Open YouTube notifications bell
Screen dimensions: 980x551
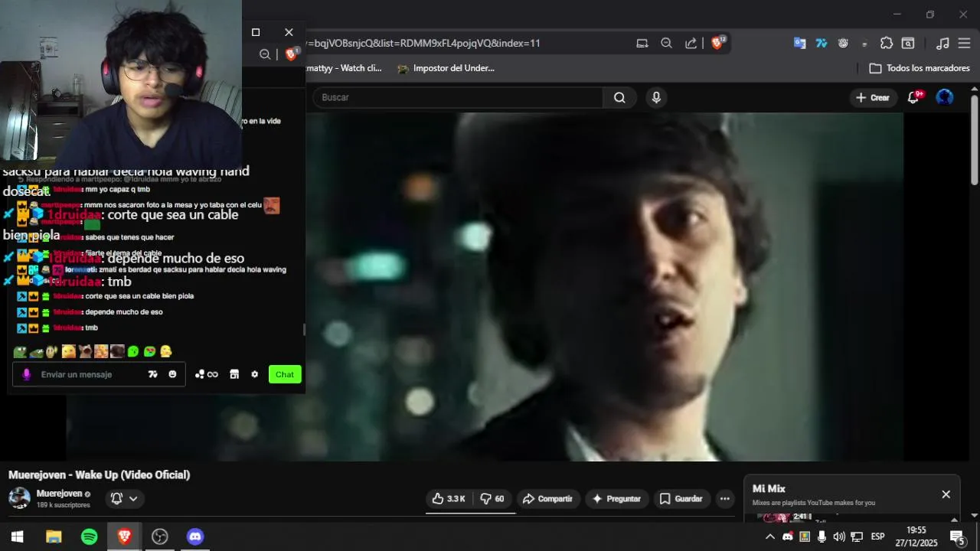(913, 97)
